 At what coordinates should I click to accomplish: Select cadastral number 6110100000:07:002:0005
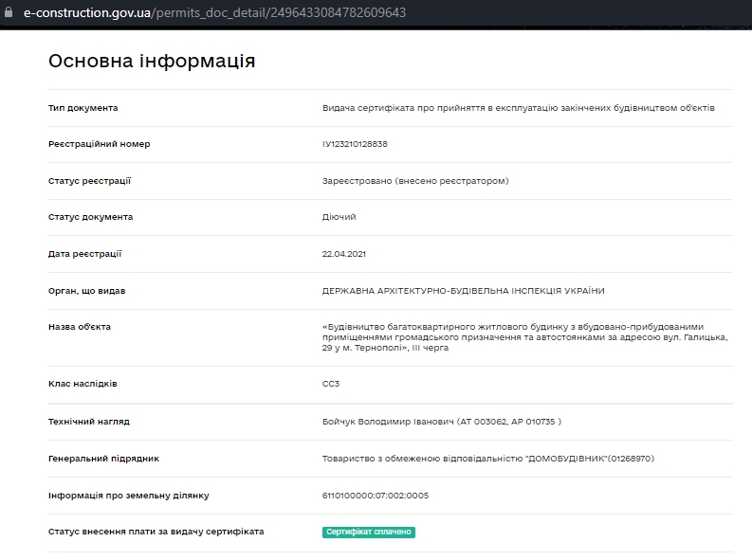coord(376,496)
